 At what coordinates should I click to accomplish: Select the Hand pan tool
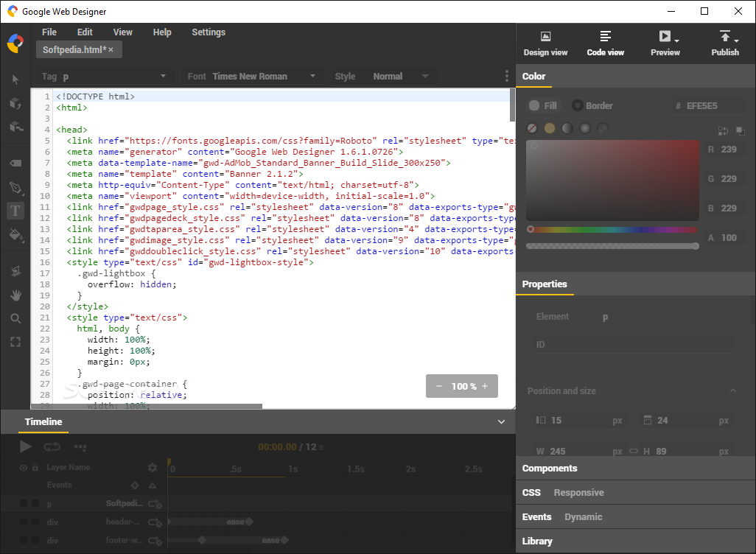pos(15,295)
